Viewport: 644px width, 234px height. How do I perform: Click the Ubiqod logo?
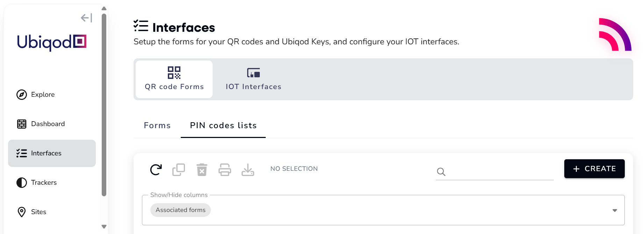click(51, 42)
